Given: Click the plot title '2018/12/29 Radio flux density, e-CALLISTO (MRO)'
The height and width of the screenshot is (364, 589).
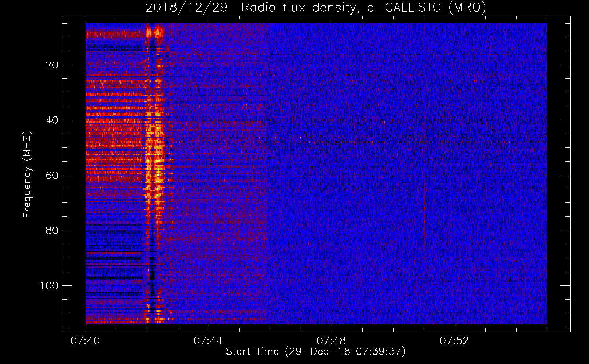Looking at the screenshot, I should (x=316, y=7).
